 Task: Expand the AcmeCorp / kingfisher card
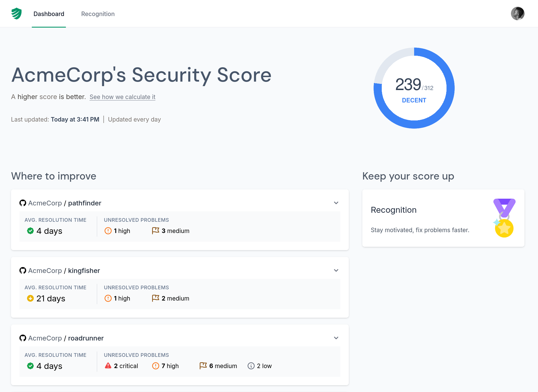[336, 270]
